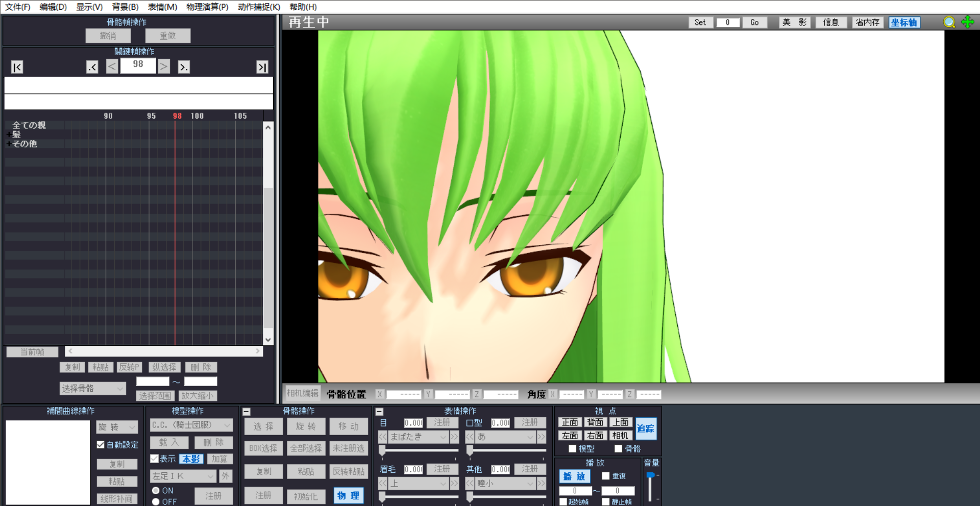Next eyebrow morph >> beside 上
The image size is (980, 506).
(454, 483)
